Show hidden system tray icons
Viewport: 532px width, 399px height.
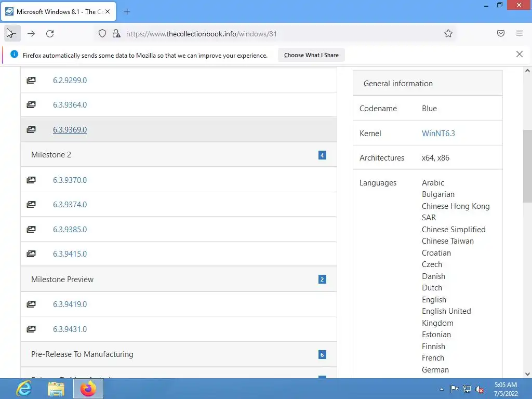click(442, 389)
